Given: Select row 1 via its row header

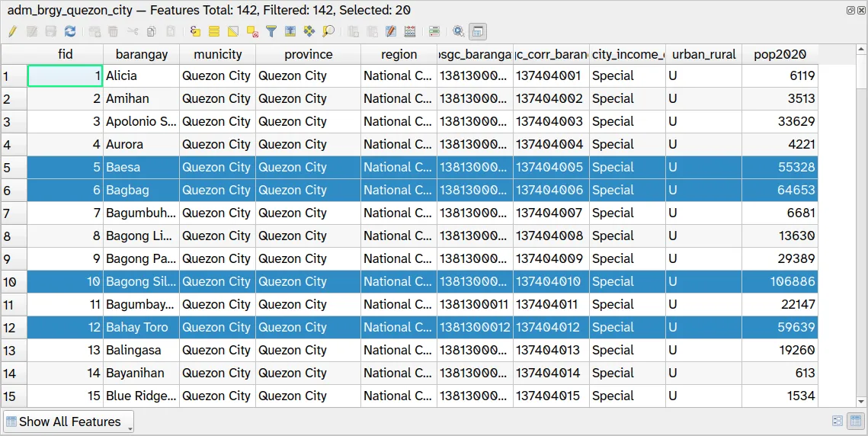Looking at the screenshot, I should click(x=14, y=76).
